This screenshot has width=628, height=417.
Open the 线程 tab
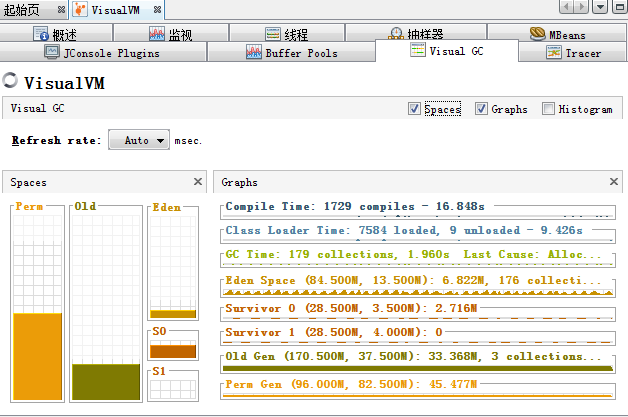pos(287,33)
